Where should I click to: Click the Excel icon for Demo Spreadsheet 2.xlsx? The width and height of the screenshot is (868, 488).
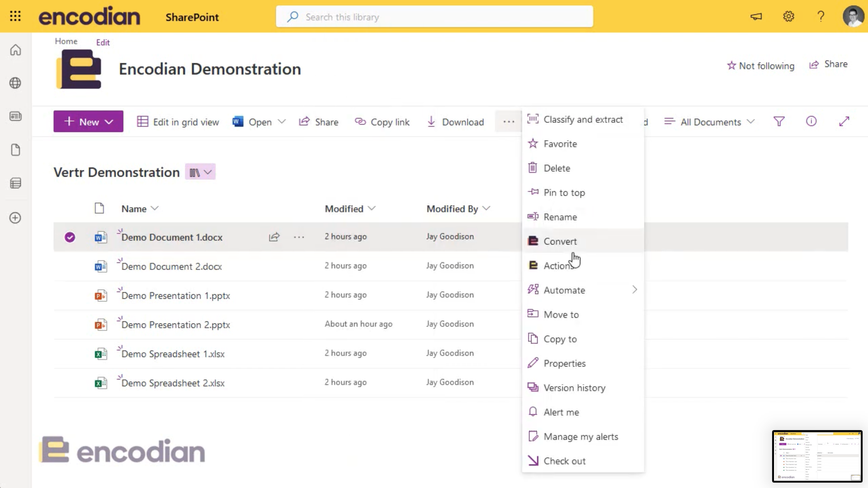coord(100,383)
